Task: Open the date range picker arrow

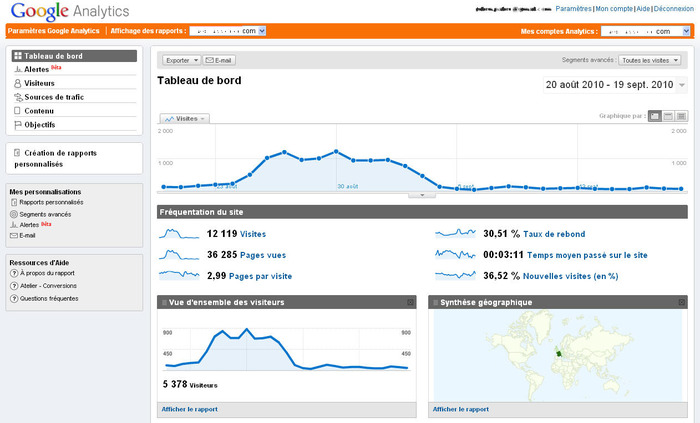Action: point(682,86)
